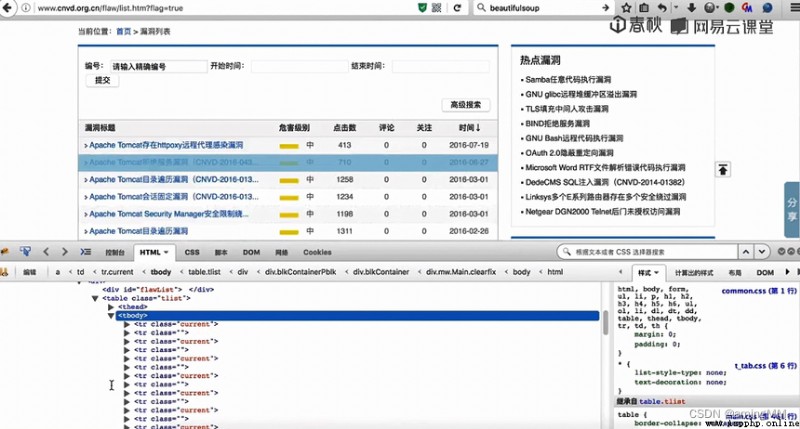Open DedeCMS SQL注入漏洞 hot link
Screen dimensions: 800x429
coord(605,182)
